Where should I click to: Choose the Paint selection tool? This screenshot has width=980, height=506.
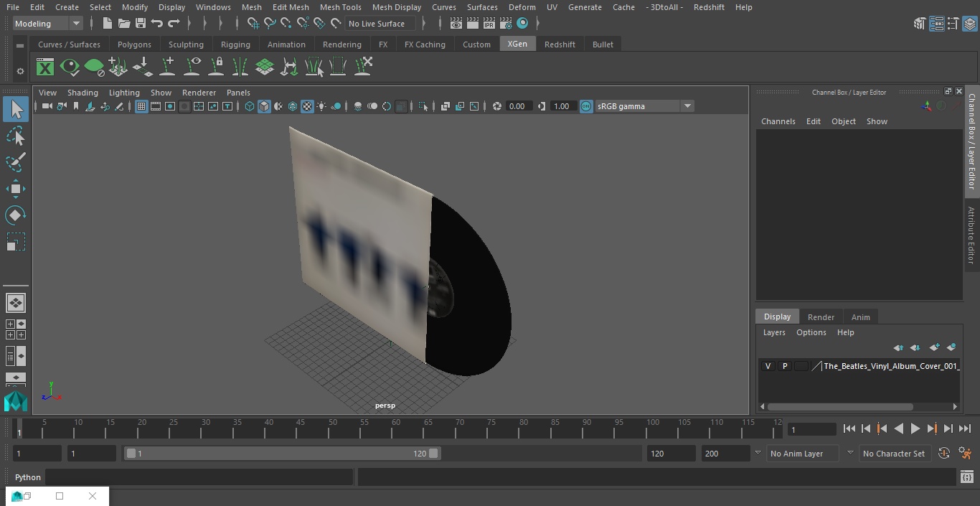click(x=16, y=162)
